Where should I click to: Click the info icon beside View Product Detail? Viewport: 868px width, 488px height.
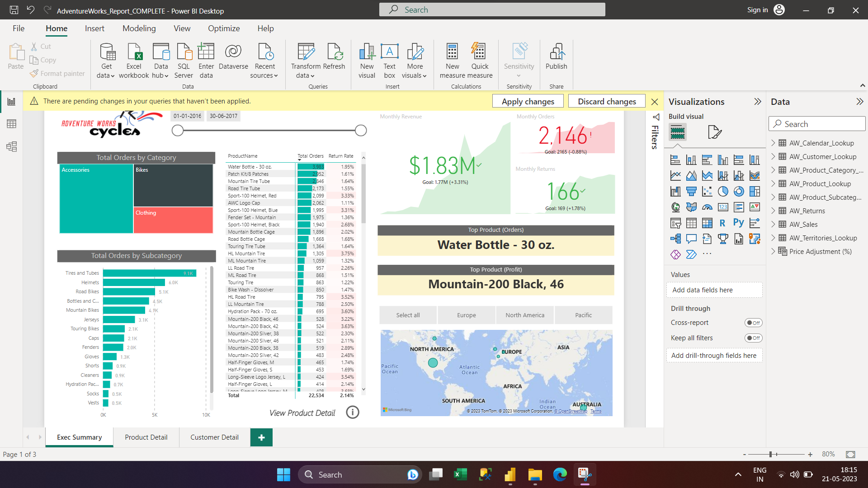click(x=353, y=412)
